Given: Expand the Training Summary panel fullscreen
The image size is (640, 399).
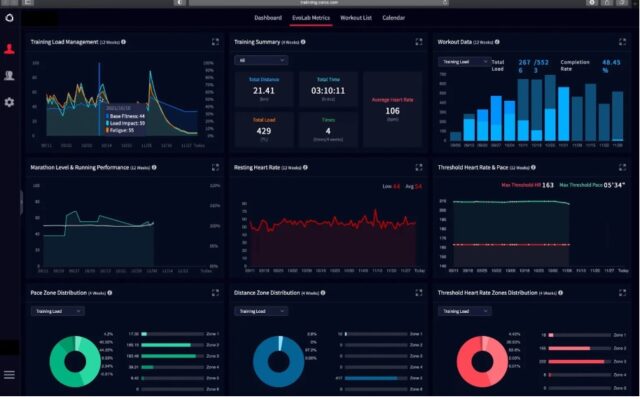Looking at the screenshot, I should click(419, 42).
